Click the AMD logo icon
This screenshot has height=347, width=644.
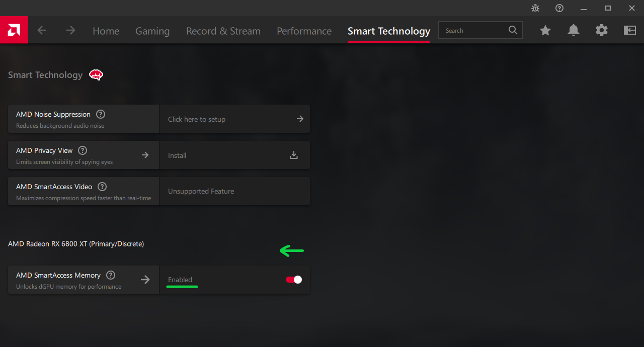pos(14,30)
